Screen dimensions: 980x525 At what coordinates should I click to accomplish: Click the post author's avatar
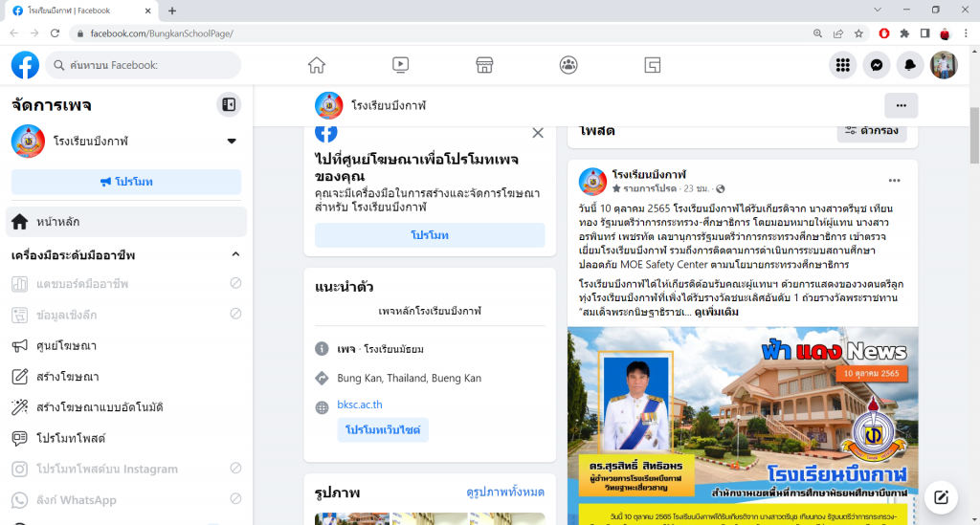point(592,182)
